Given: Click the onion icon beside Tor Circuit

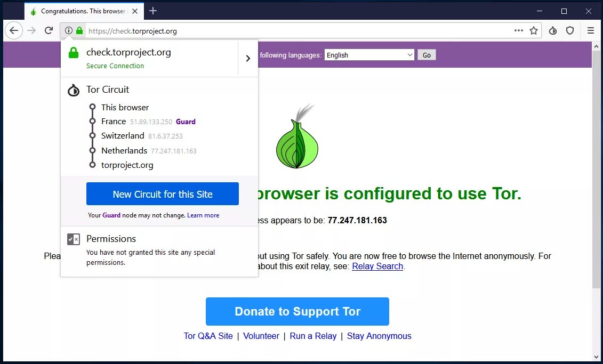Looking at the screenshot, I should (x=74, y=90).
